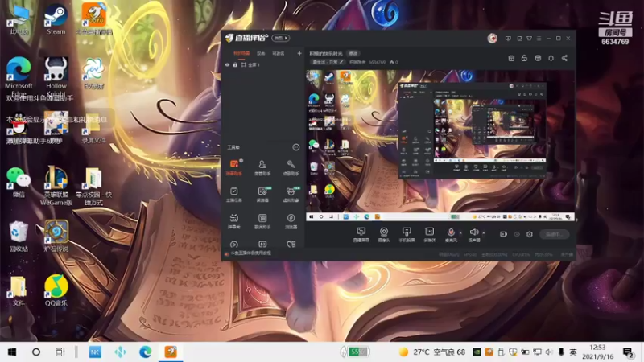
Task: Toggle the padlock icon in top-right toolbar
Action: [525, 58]
